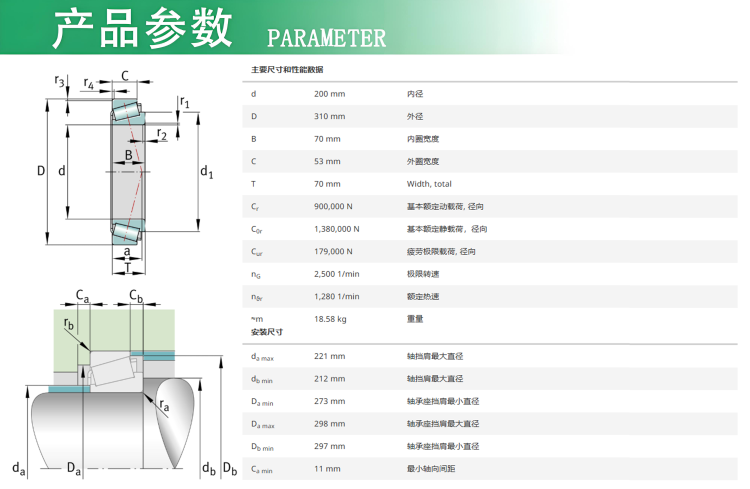Click the 安装尺寸 section header
The height and width of the screenshot is (489, 750).
pyautogui.click(x=267, y=331)
